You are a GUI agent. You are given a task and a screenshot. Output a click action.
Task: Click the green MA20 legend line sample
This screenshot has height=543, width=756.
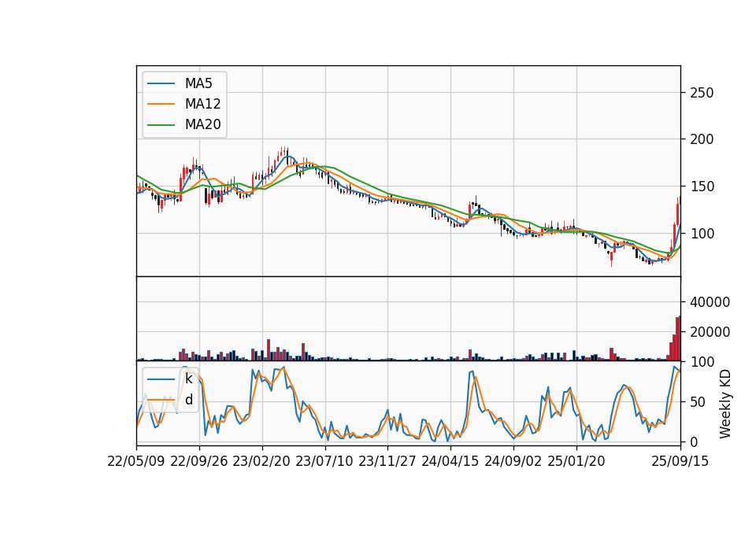click(161, 125)
